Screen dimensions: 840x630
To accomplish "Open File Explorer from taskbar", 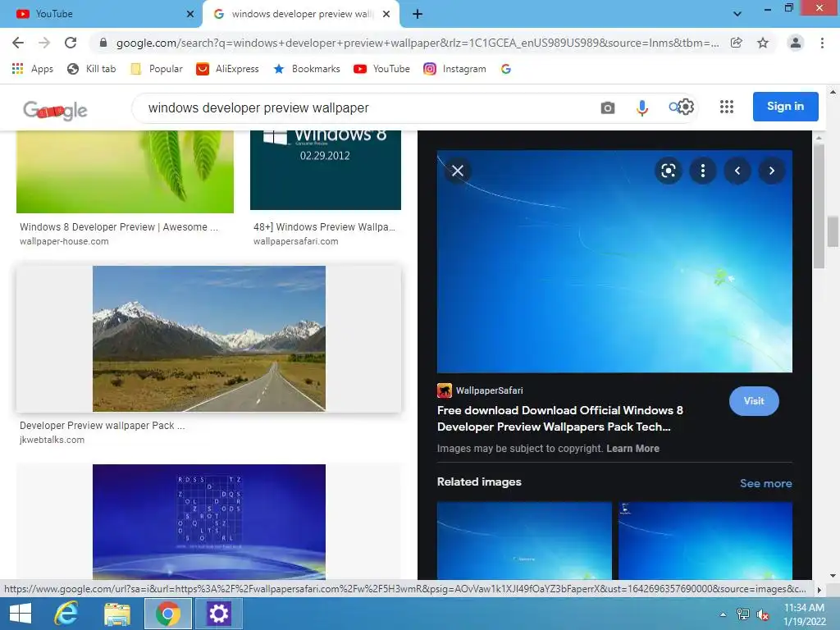I will [x=116, y=614].
